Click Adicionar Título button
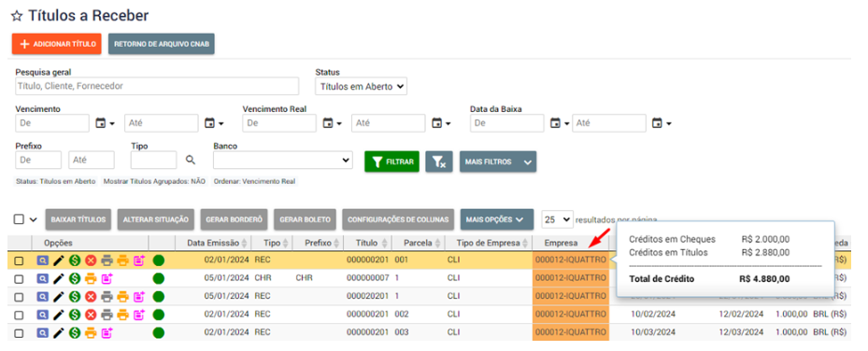 click(56, 44)
